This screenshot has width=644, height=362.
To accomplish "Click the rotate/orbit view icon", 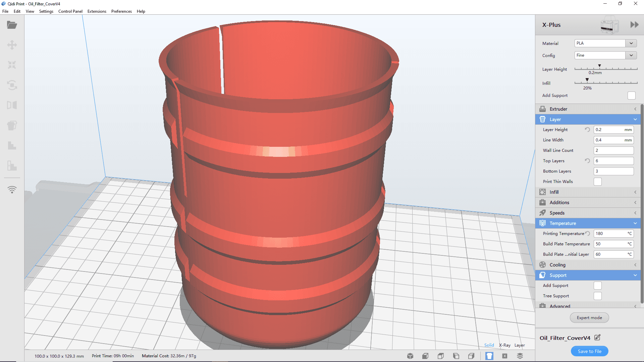I will 12,85.
